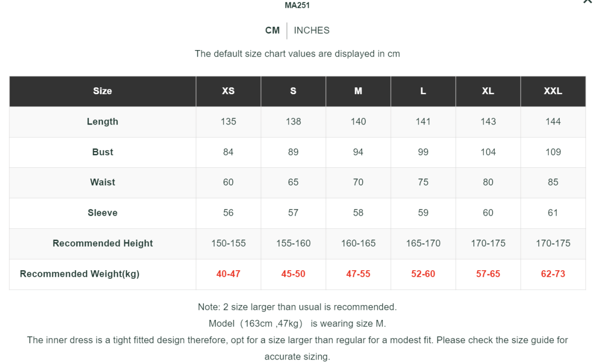Screen dimensions: 595x364
Task: Click the Length row label
Action: click(103, 121)
